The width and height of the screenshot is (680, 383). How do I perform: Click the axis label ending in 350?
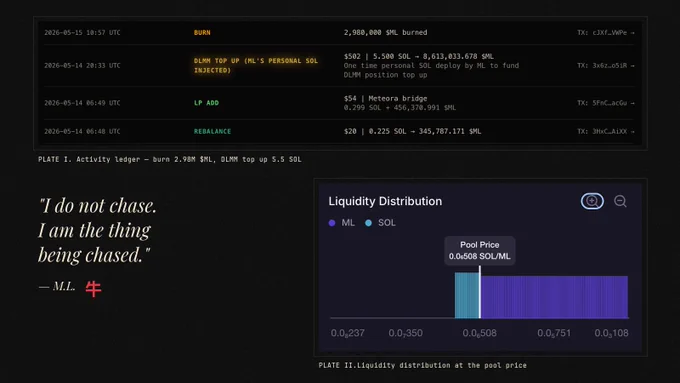pyautogui.click(x=405, y=333)
